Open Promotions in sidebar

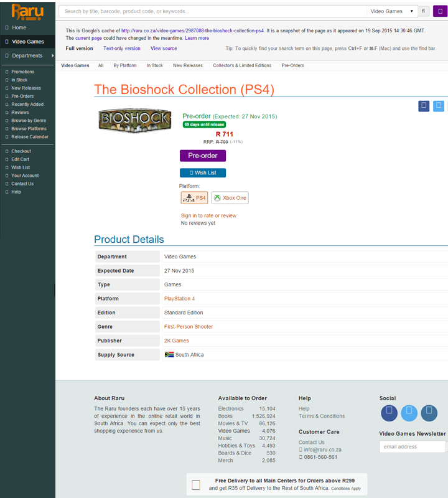click(x=23, y=72)
